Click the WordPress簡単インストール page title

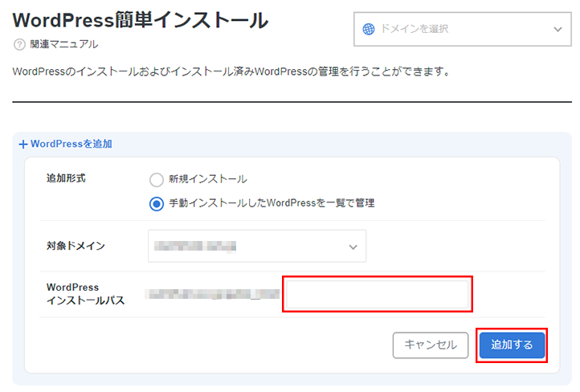coord(141,19)
